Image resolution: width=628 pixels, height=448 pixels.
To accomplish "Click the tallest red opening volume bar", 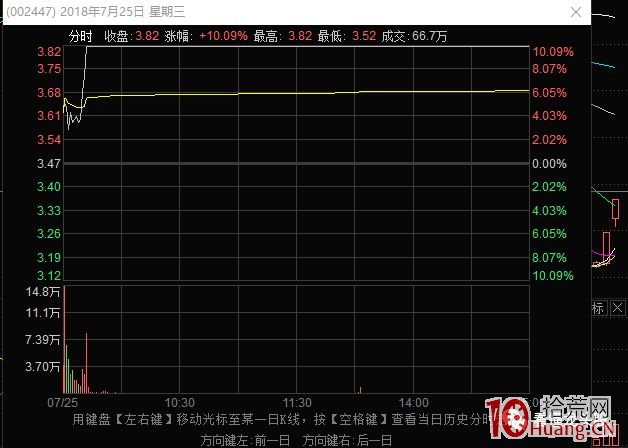I will [x=64, y=340].
